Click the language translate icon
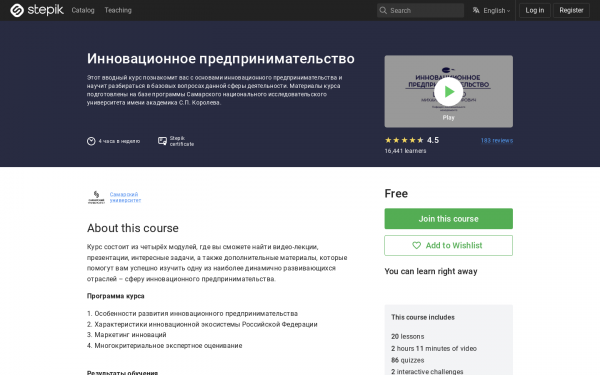 click(x=476, y=10)
